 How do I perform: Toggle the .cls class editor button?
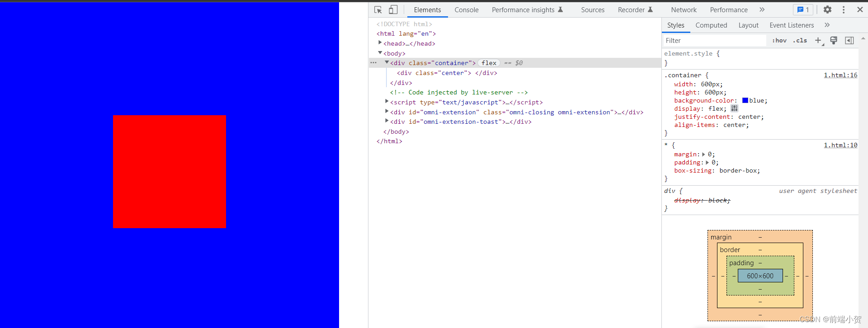800,40
